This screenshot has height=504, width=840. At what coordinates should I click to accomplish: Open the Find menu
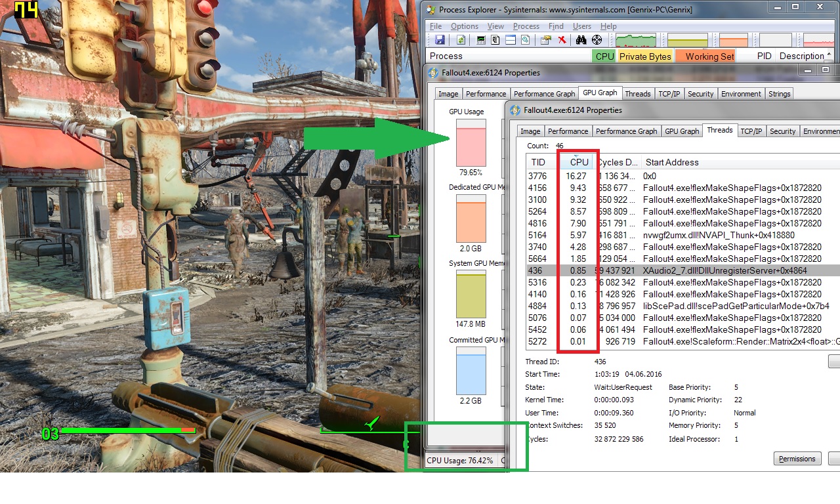click(x=556, y=26)
